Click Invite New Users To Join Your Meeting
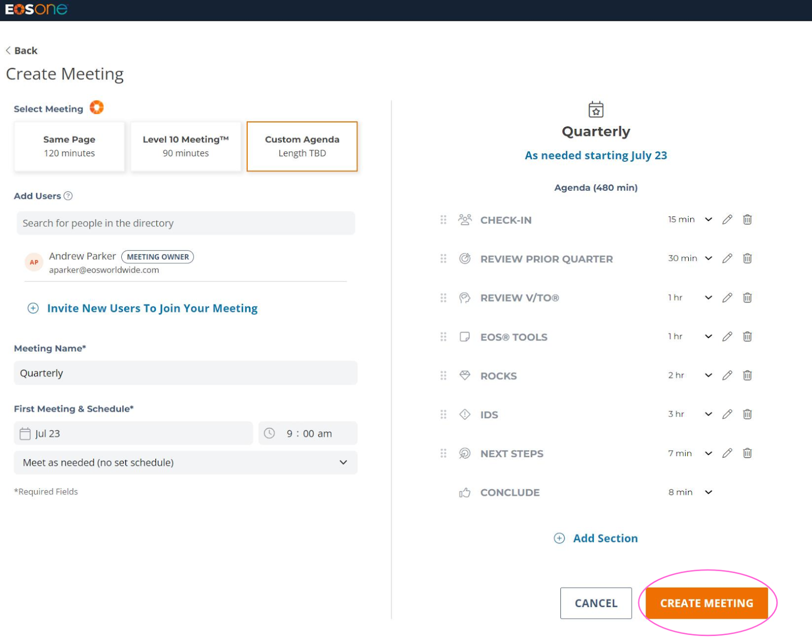This screenshot has height=644, width=812. pyautogui.click(x=143, y=309)
